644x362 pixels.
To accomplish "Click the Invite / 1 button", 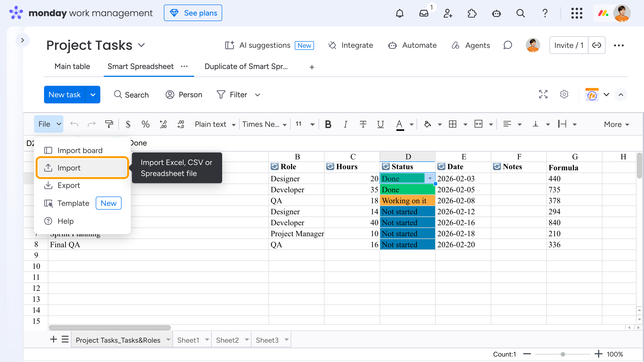I will (569, 45).
